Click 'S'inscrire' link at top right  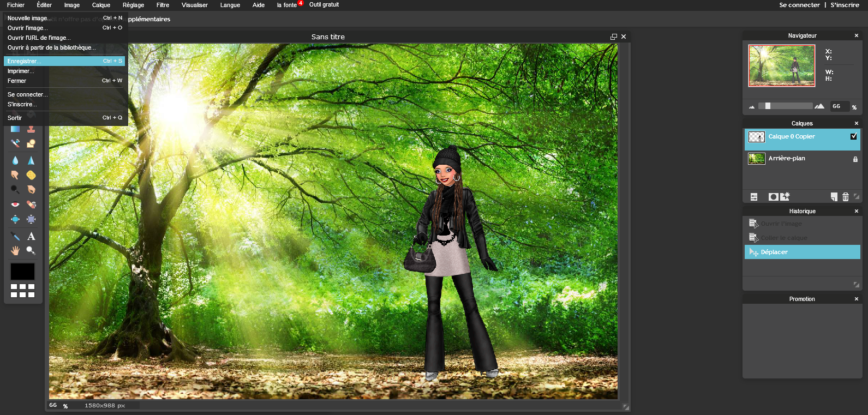coord(845,5)
